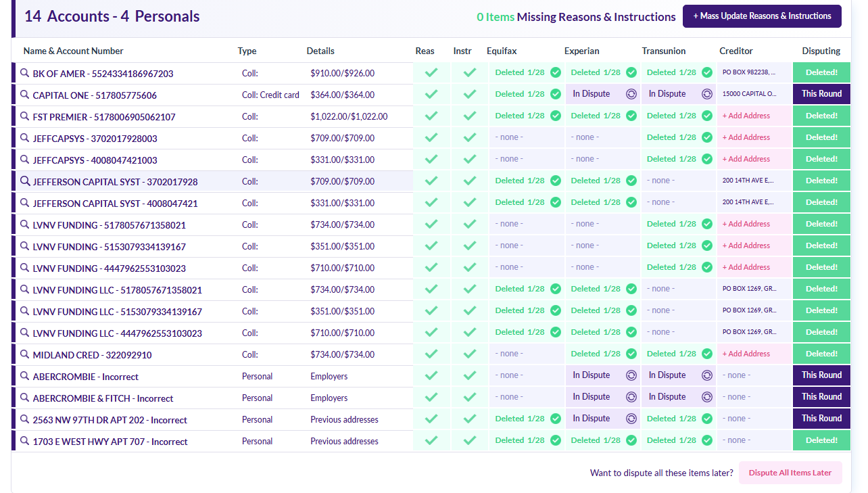Click magnifier icon for BK OF AMER account
Viewport: 868px width, 493px height.
pyautogui.click(x=25, y=73)
